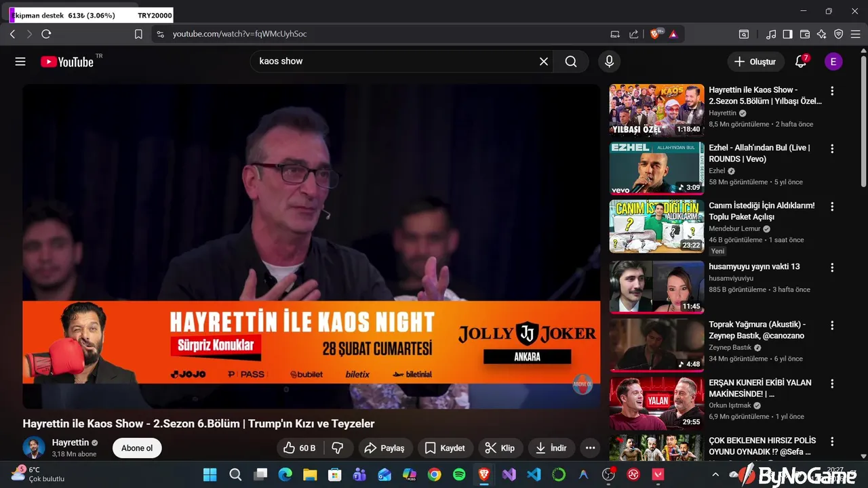Open options for Canım İstediği İçin video
Viewport: 868px width, 488px height.
(832, 206)
